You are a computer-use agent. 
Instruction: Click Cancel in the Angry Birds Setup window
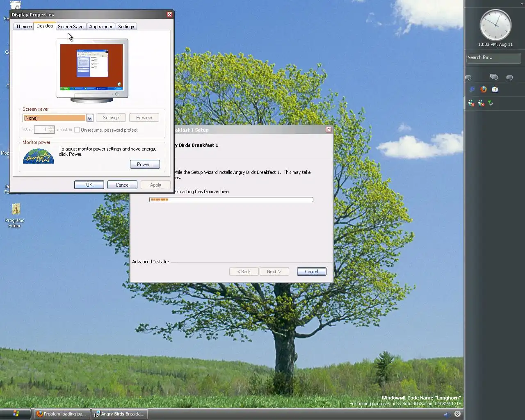(x=311, y=272)
